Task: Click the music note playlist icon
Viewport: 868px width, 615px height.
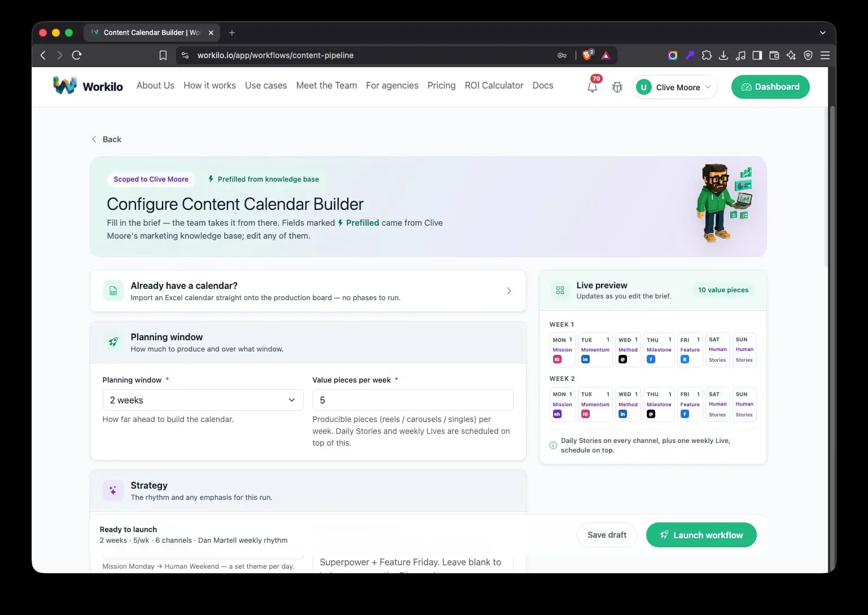Action: (x=740, y=55)
